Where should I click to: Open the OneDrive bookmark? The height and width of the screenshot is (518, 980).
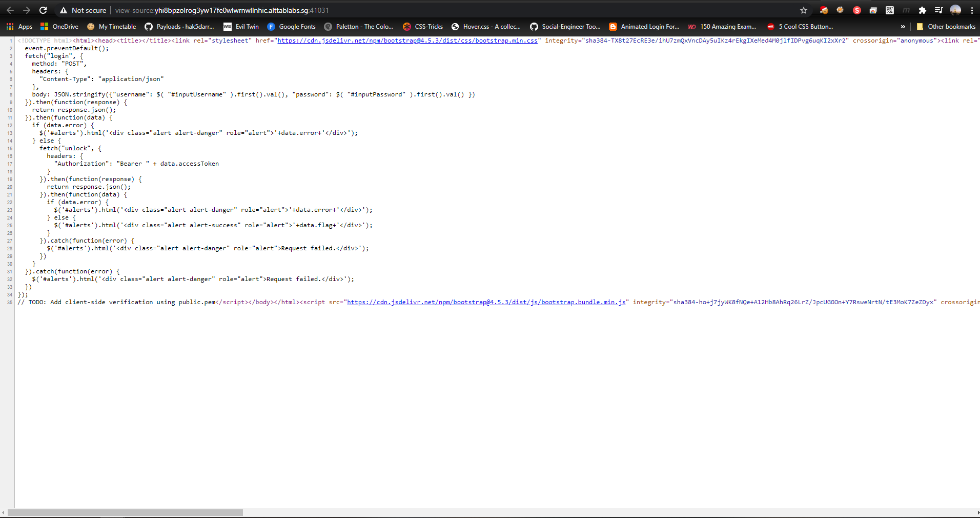pyautogui.click(x=59, y=27)
